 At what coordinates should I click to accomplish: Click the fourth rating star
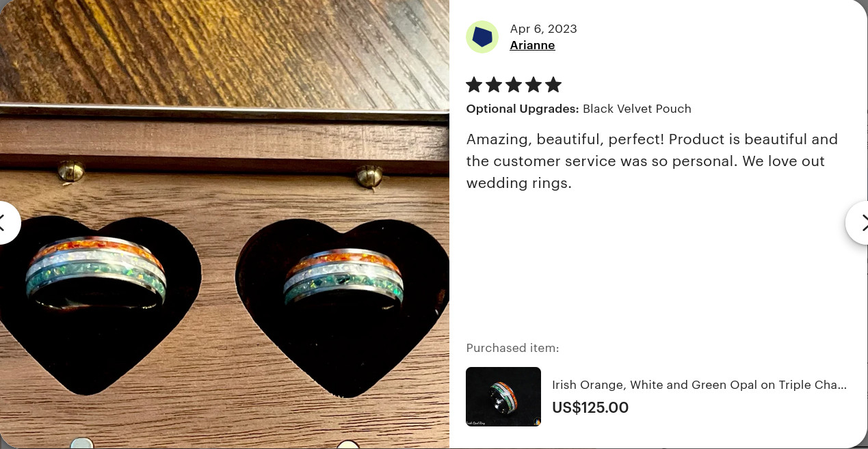point(534,85)
